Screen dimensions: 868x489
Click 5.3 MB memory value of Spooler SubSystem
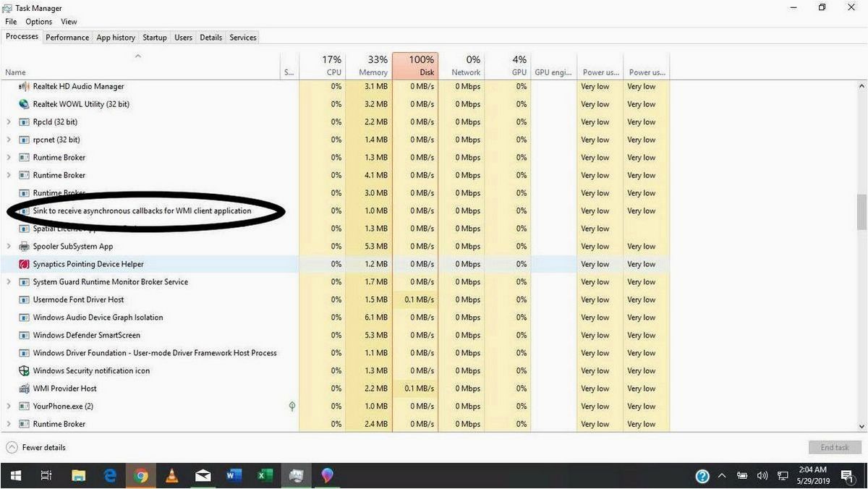pyautogui.click(x=376, y=247)
